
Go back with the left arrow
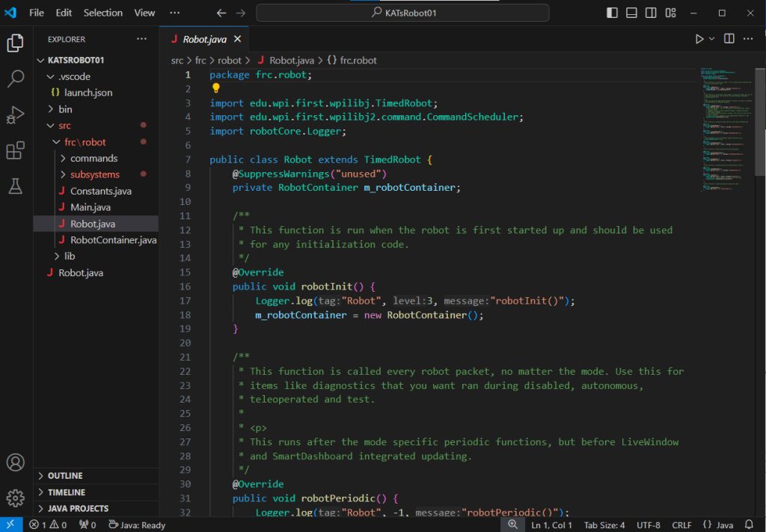tap(221, 13)
